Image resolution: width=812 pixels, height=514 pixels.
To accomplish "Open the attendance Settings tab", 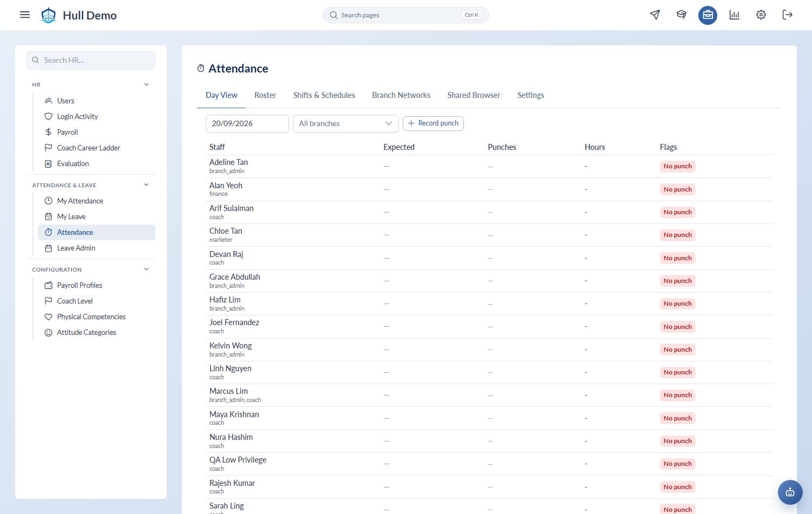I will pos(531,95).
